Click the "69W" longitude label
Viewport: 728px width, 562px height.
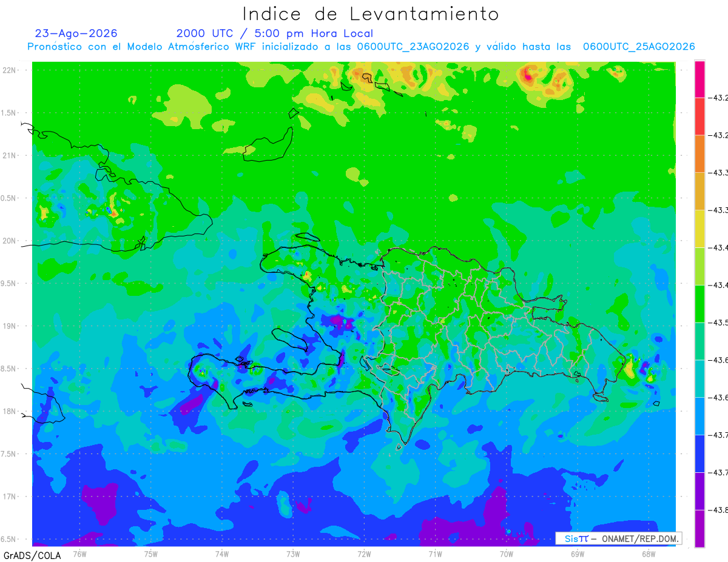[577, 554]
